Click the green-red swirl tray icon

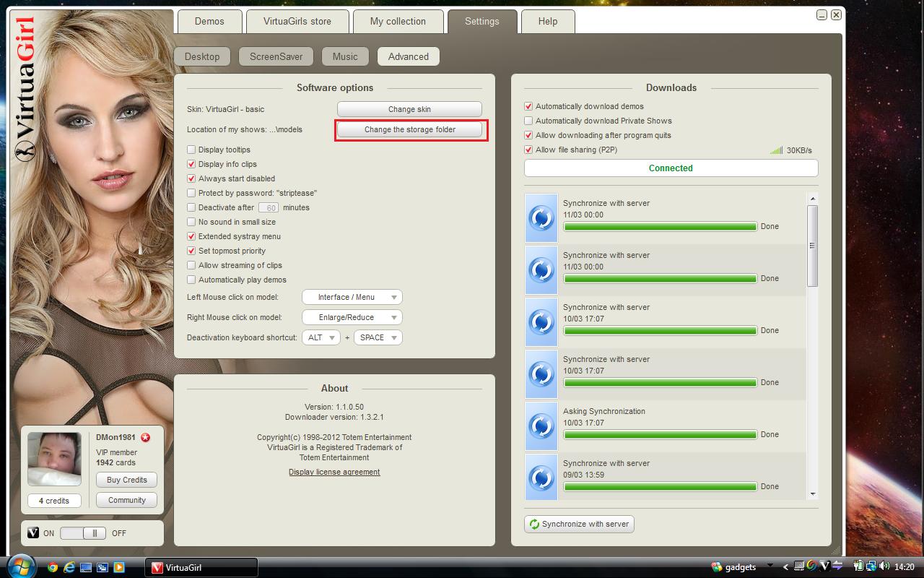pyautogui.click(x=811, y=566)
